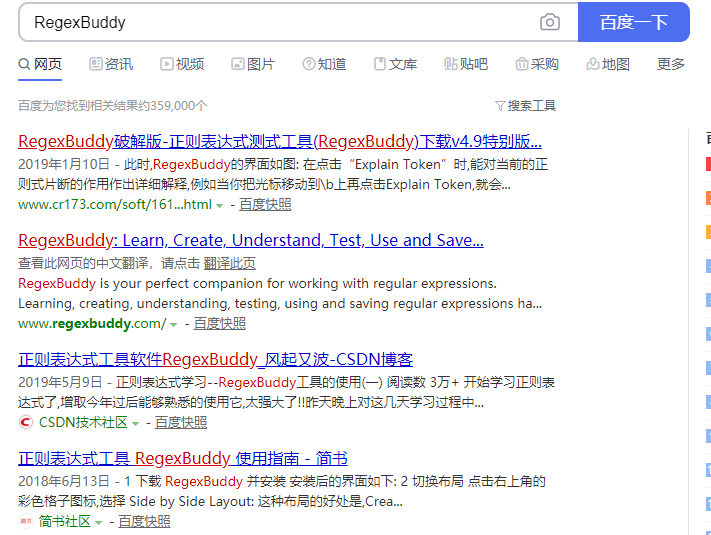This screenshot has height=535, width=711.
Task: Open 搜索工具 filter options
Action: 526,106
